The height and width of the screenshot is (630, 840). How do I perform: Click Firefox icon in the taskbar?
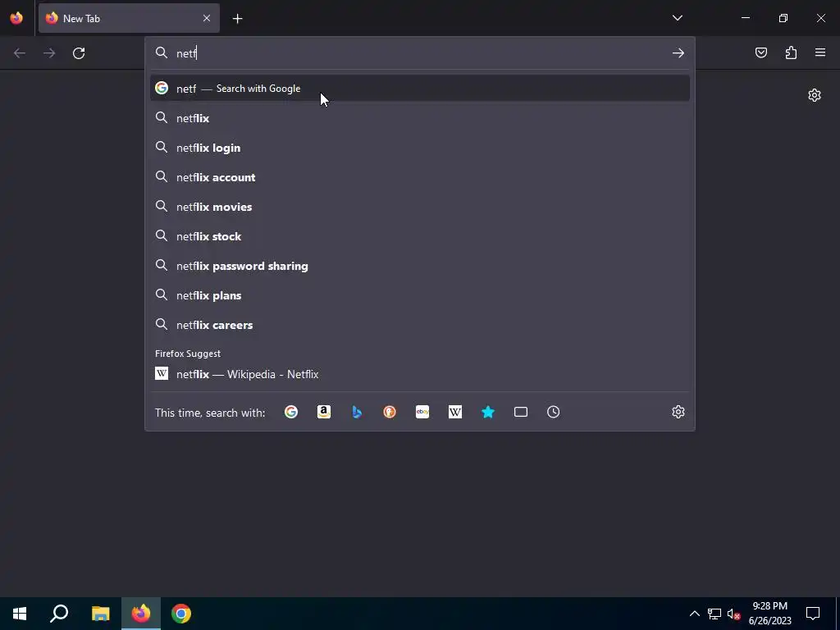tap(141, 614)
